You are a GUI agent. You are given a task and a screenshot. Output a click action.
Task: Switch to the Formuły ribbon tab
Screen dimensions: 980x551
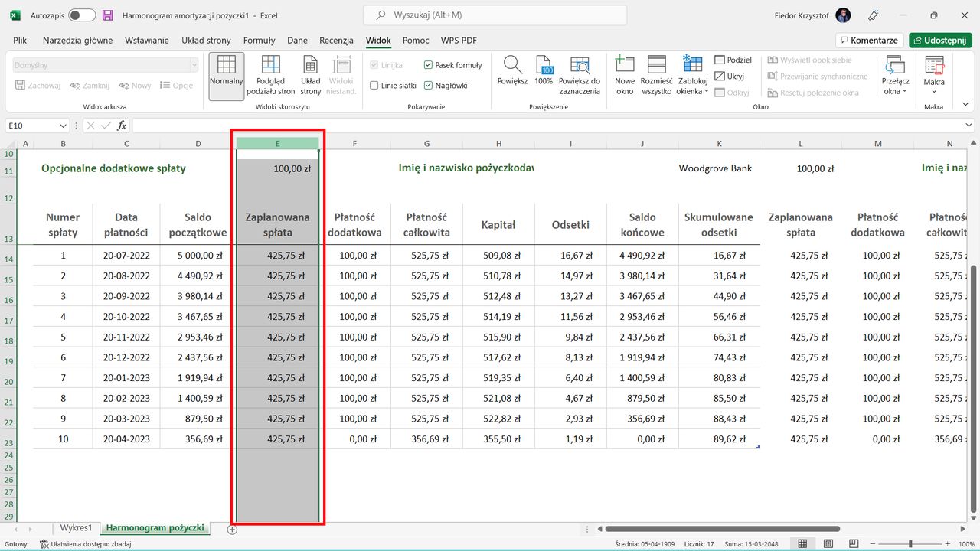(x=259, y=40)
